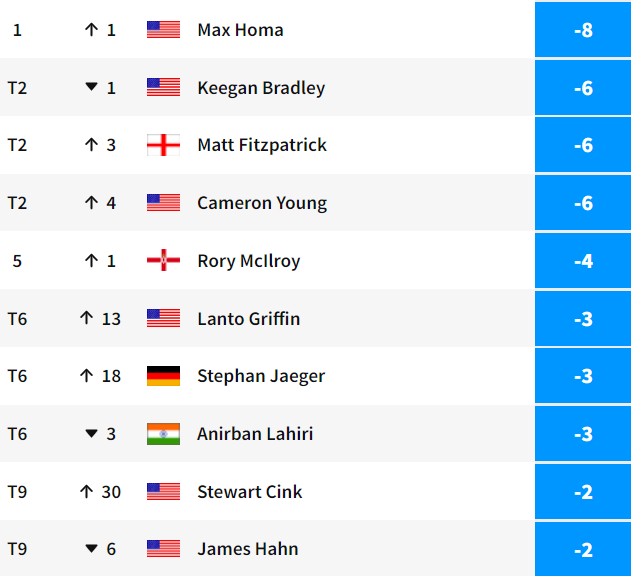Click Matt Fitzpatrick's T2 position
This screenshot has width=631, height=576.
pos(17,145)
